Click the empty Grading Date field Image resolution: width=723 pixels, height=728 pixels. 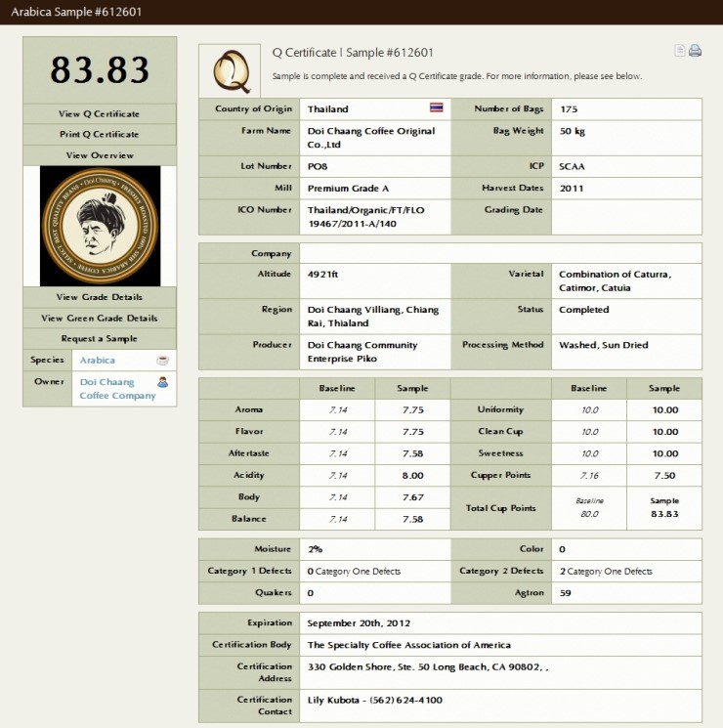click(x=626, y=217)
